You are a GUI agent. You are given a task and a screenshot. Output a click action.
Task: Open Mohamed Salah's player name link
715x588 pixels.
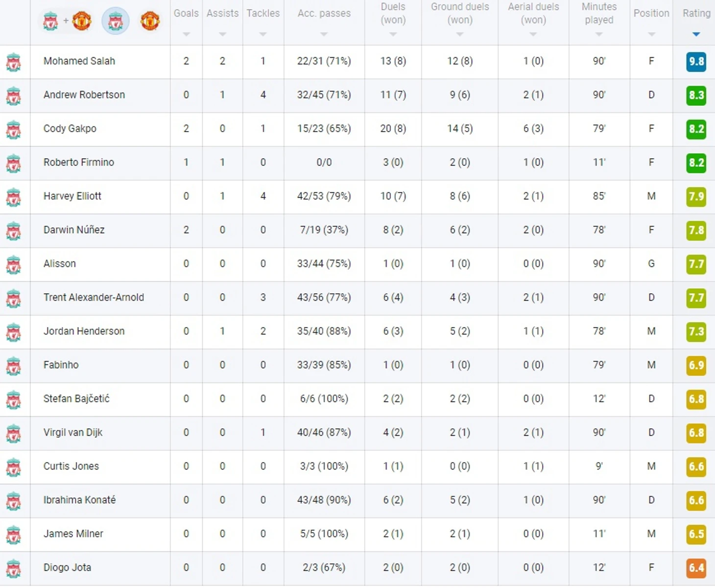coord(79,61)
